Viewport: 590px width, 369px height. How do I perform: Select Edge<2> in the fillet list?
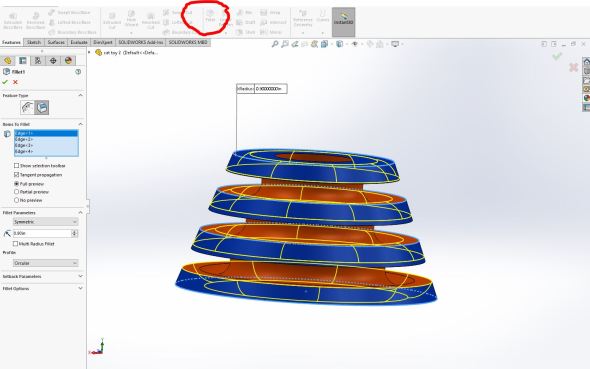(46, 139)
